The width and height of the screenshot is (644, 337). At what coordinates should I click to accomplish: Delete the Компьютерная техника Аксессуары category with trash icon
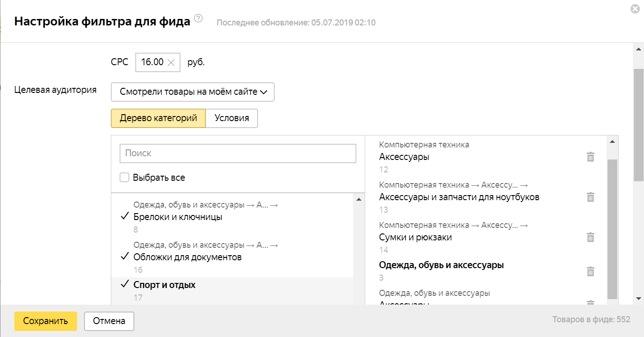pos(590,157)
